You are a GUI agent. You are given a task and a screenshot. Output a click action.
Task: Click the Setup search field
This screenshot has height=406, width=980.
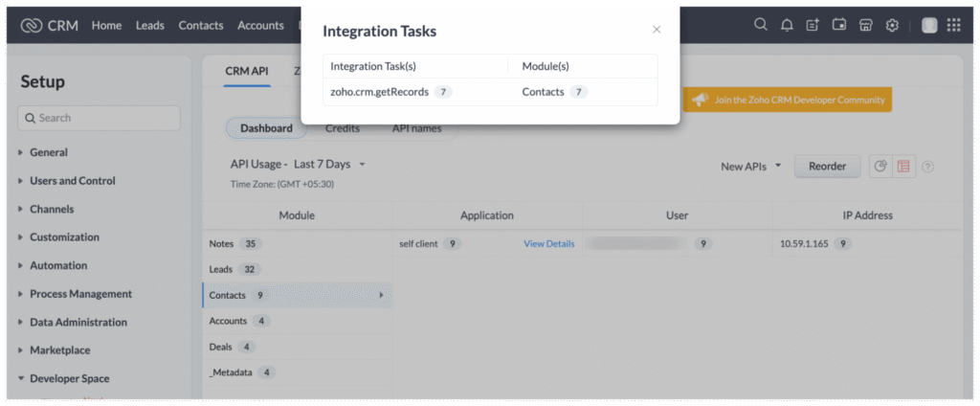pos(100,118)
